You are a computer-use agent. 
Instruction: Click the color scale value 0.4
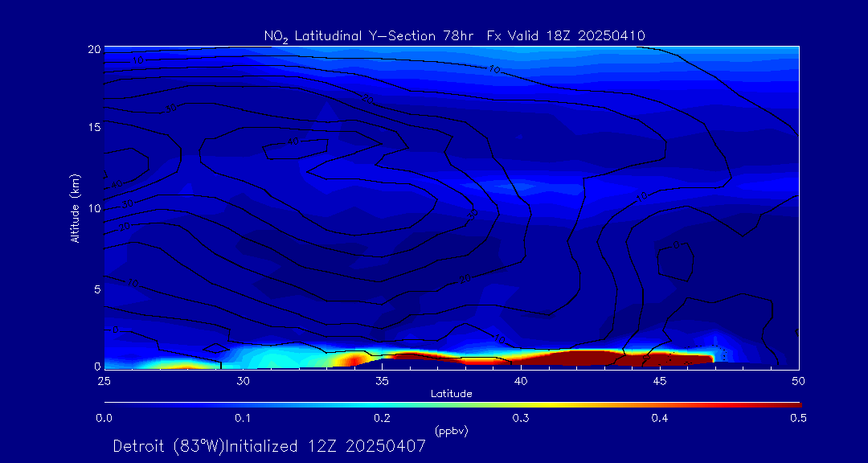click(x=660, y=418)
